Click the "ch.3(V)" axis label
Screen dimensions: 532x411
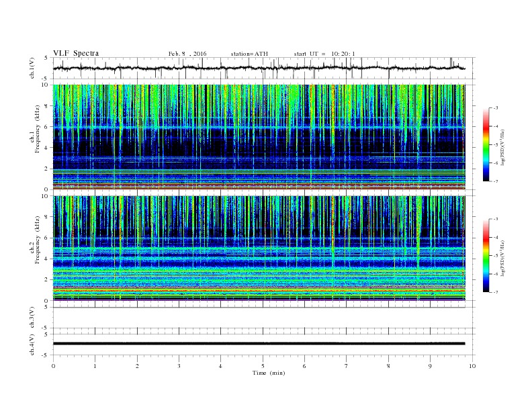[32, 318]
